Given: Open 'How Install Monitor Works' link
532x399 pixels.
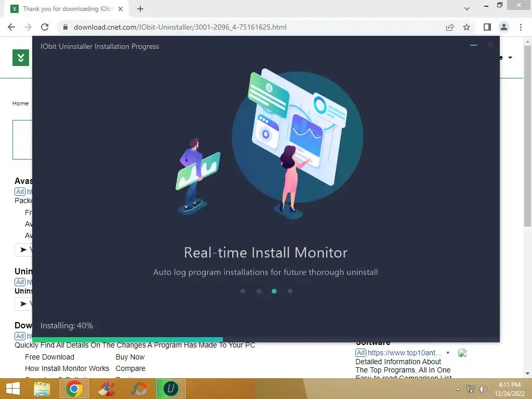Looking at the screenshot, I should pos(67,368).
